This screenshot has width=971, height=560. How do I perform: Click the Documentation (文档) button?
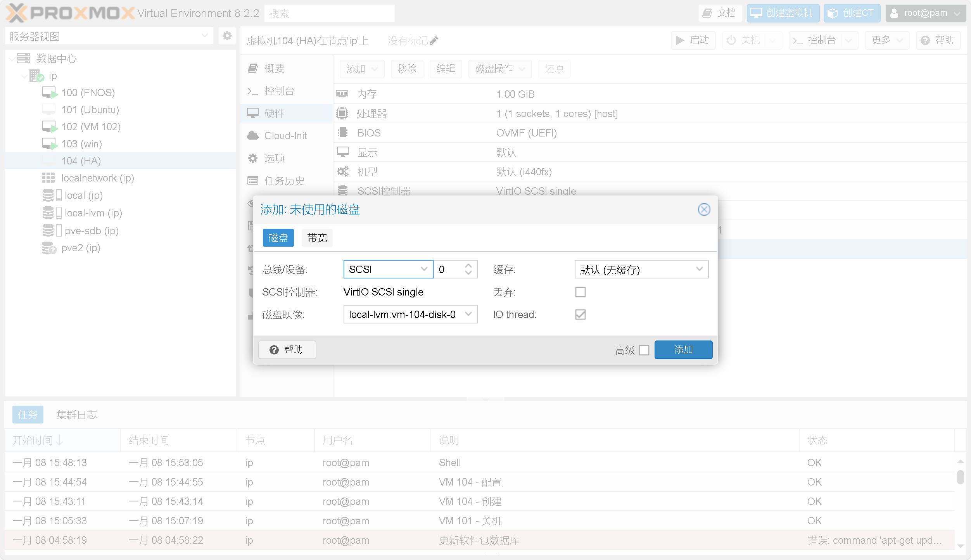[x=720, y=13]
